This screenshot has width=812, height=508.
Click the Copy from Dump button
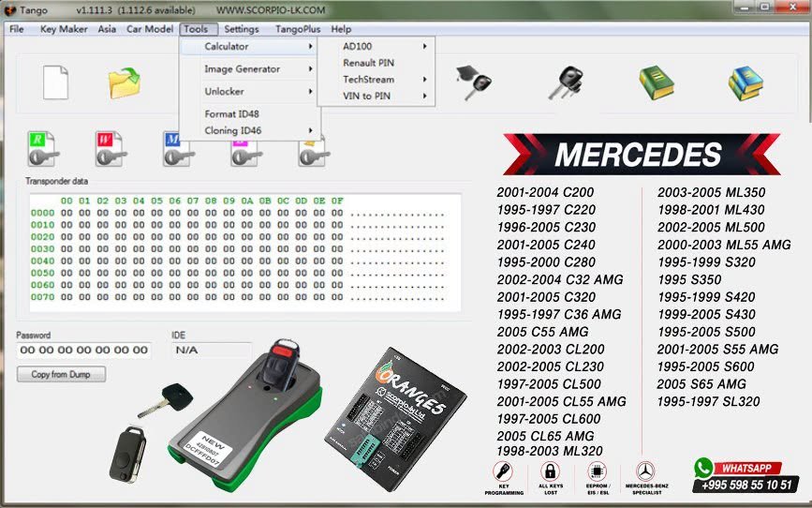(61, 374)
